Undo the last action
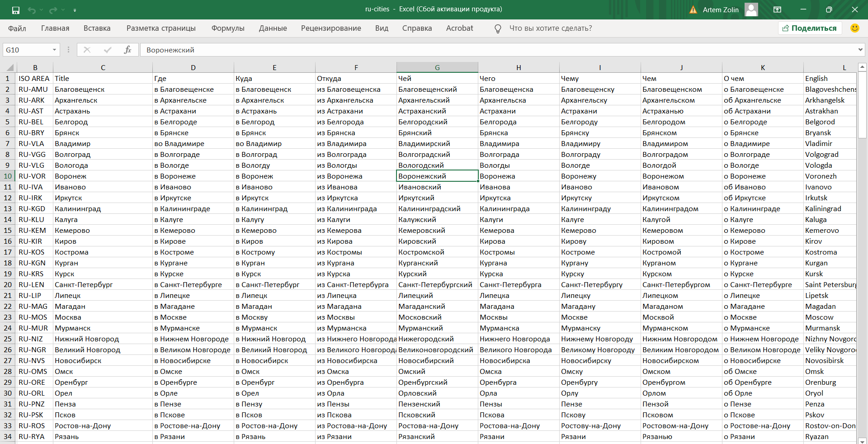Screen dimensions: 868x444 click(x=32, y=10)
